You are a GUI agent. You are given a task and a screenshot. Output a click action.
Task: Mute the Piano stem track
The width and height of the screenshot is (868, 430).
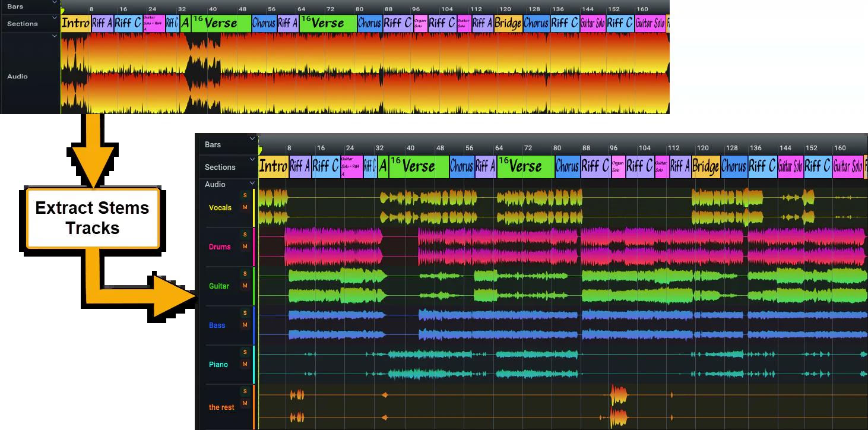coord(245,364)
